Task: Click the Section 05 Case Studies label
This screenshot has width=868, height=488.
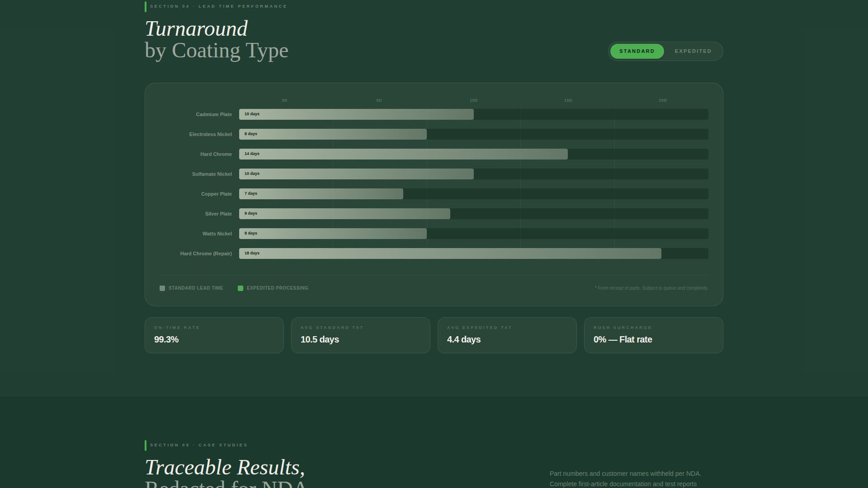Action: (x=198, y=445)
